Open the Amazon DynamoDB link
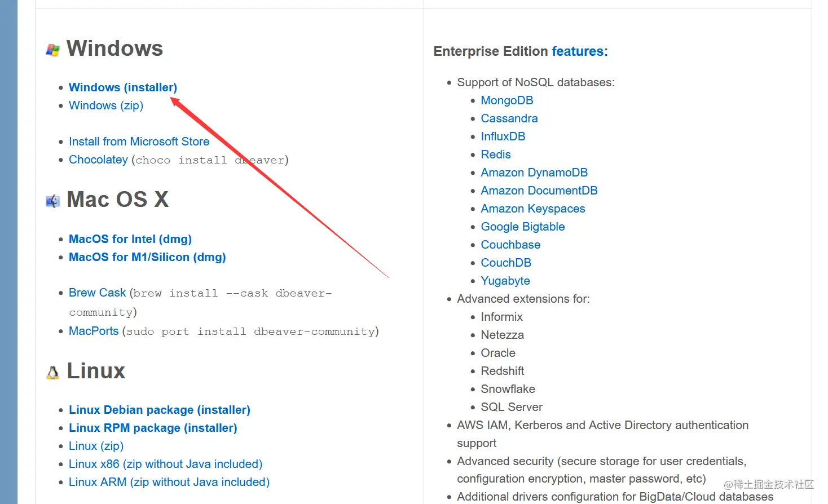 [534, 173]
